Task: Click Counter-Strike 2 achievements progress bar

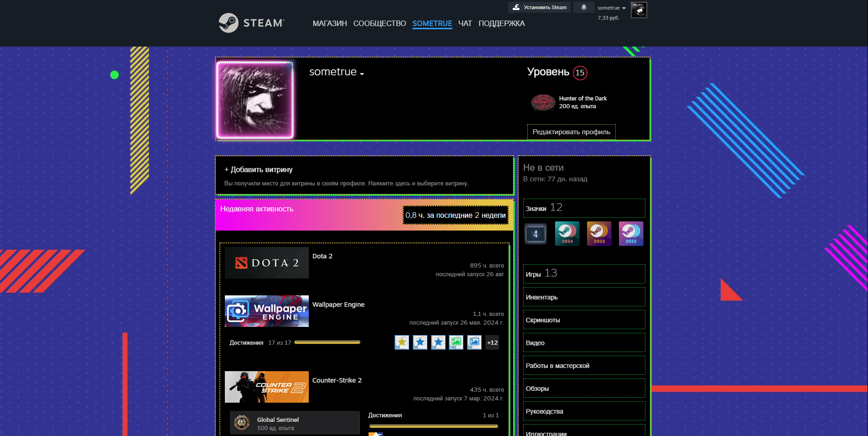Action: tap(434, 426)
